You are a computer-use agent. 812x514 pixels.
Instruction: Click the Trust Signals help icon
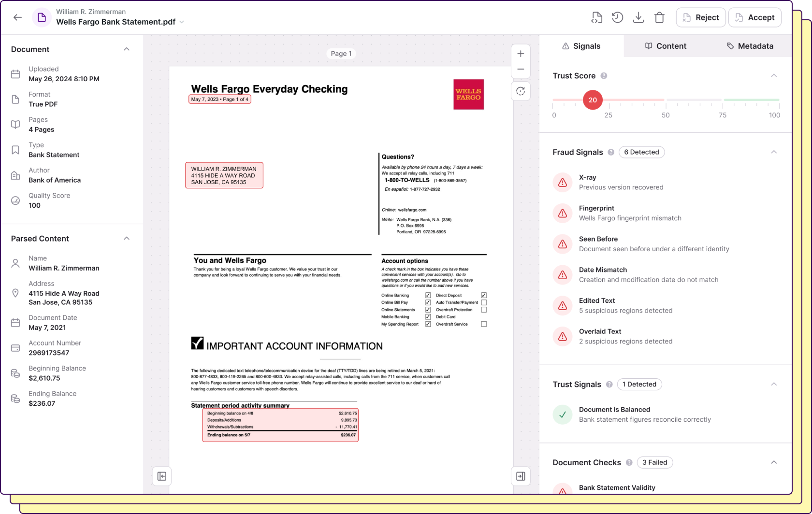point(609,385)
